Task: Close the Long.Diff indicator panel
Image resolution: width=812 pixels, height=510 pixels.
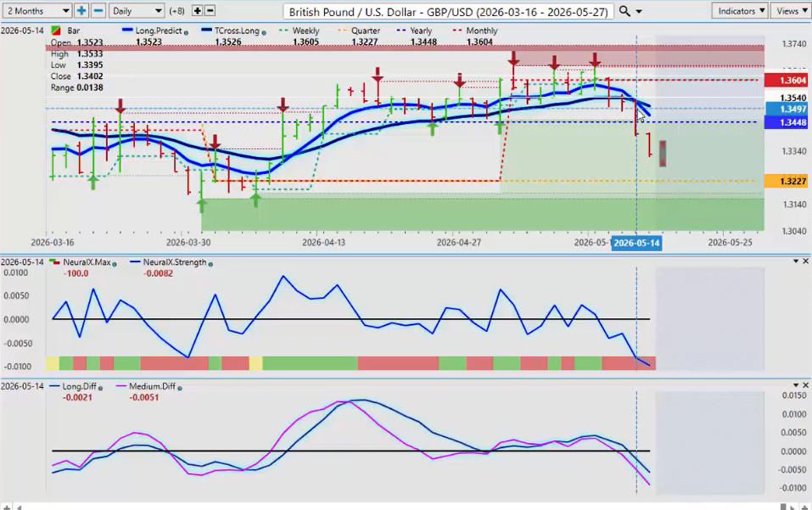Action: tap(806, 385)
